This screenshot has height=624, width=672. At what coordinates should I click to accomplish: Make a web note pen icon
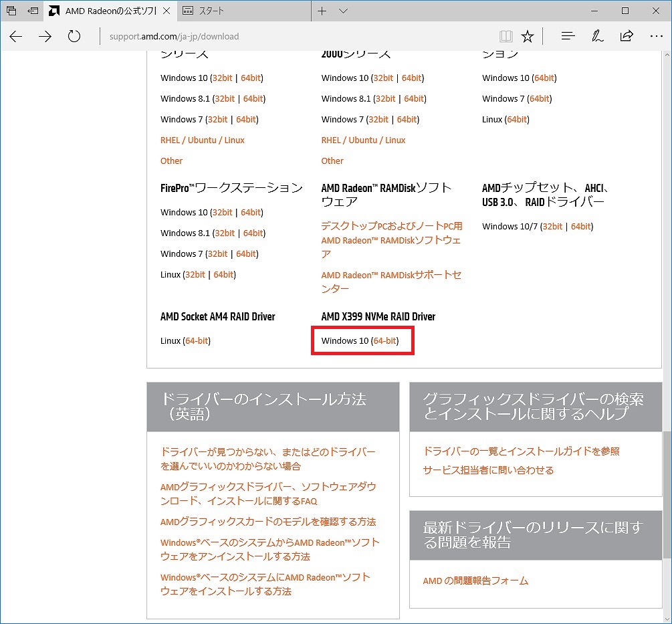coord(597,36)
